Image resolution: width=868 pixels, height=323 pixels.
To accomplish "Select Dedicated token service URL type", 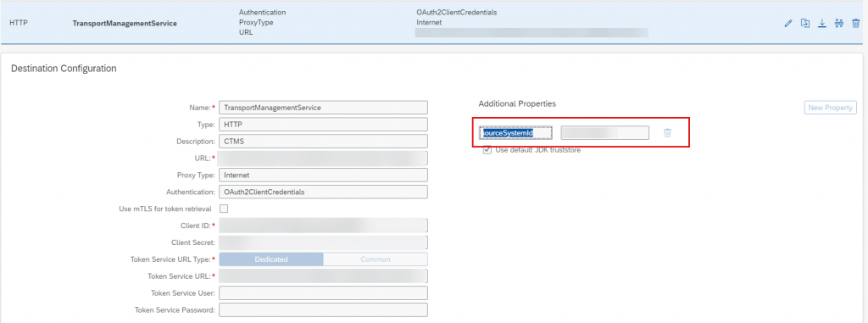I will click(x=271, y=259).
